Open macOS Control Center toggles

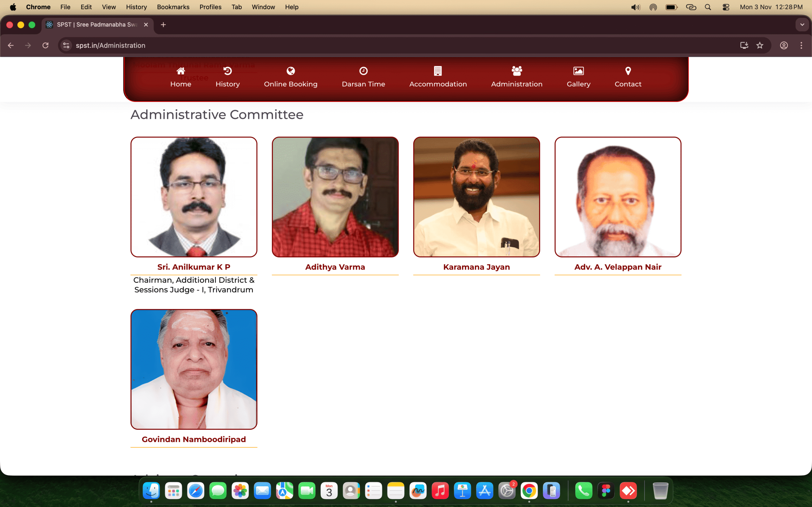click(x=726, y=7)
